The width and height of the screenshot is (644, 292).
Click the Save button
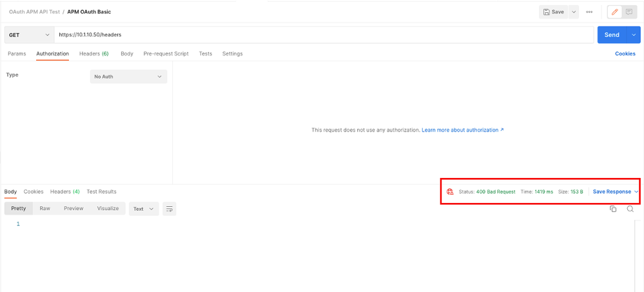(554, 12)
